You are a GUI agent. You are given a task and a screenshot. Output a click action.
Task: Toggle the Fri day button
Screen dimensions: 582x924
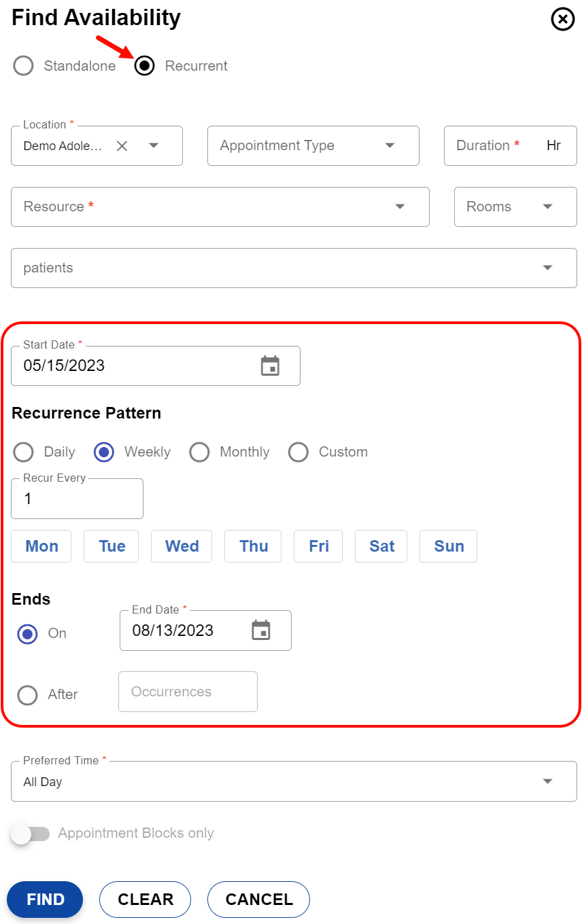pos(318,546)
